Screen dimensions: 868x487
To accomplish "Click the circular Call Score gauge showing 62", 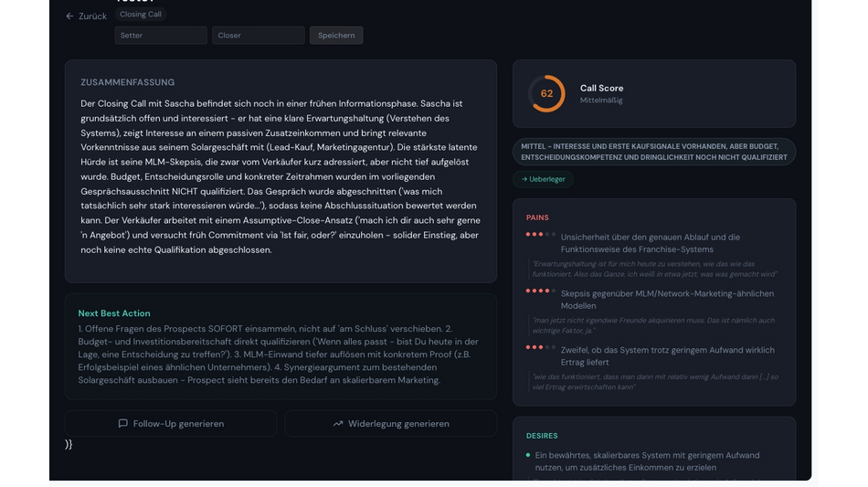I will click(x=546, y=94).
